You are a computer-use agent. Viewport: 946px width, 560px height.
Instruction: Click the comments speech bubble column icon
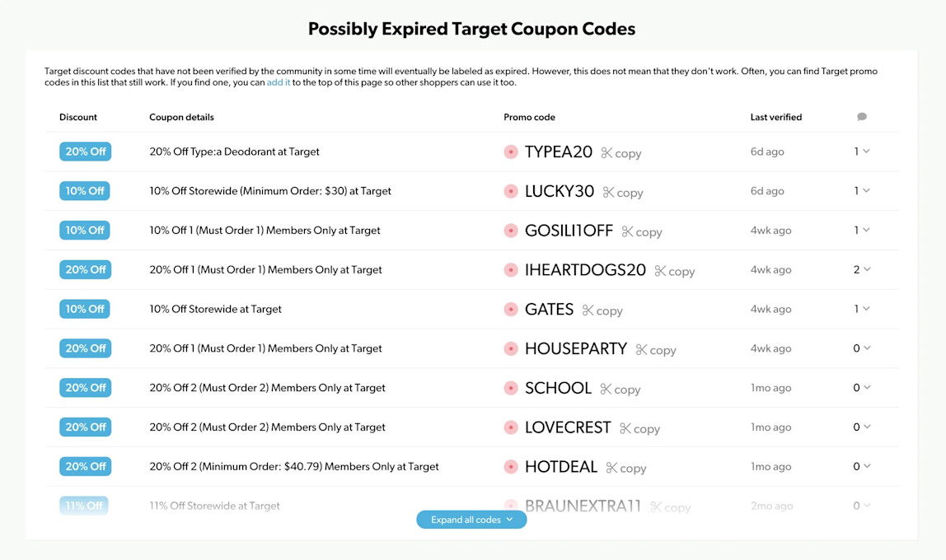[862, 116]
